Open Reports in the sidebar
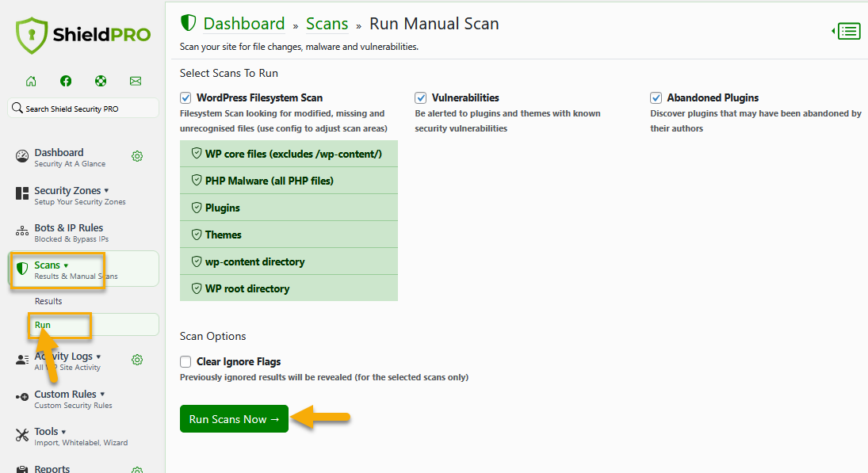Screen dimensions: 868x473 point(52,468)
